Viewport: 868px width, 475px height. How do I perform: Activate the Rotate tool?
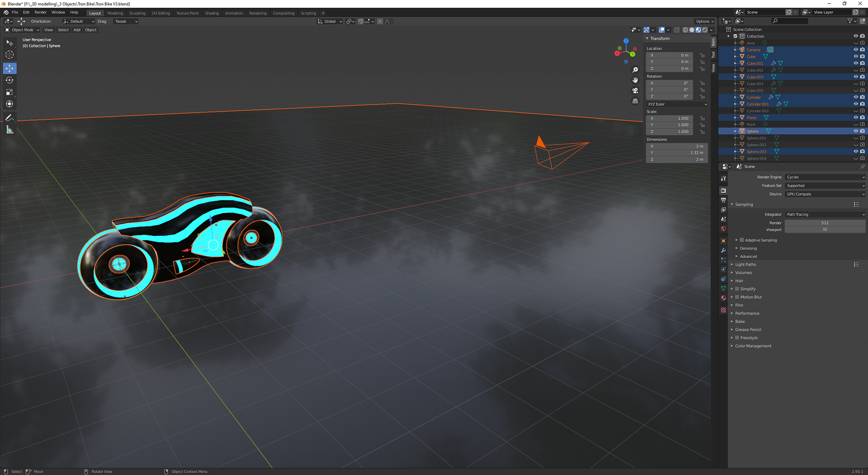coord(9,80)
